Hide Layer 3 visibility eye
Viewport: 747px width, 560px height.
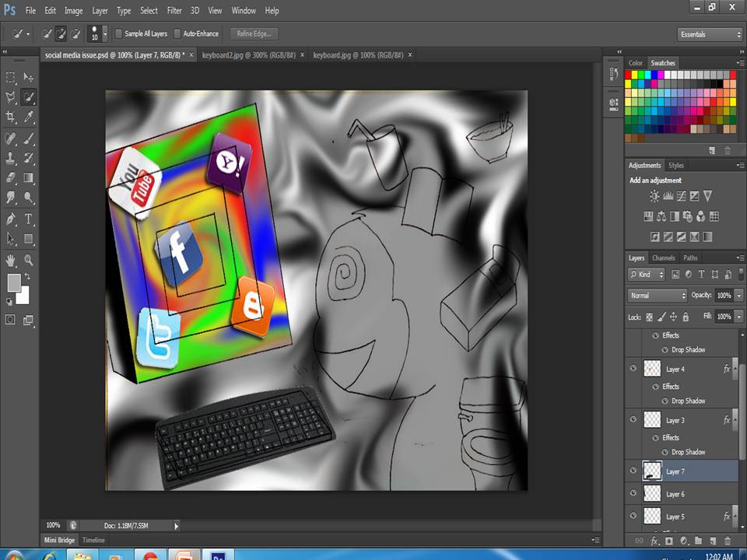click(x=633, y=419)
